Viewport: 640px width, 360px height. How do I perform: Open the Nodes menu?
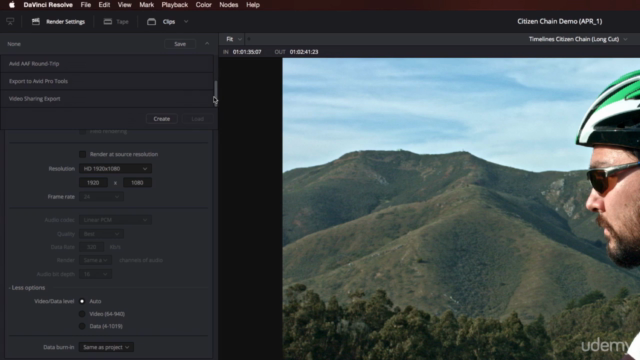(x=229, y=5)
